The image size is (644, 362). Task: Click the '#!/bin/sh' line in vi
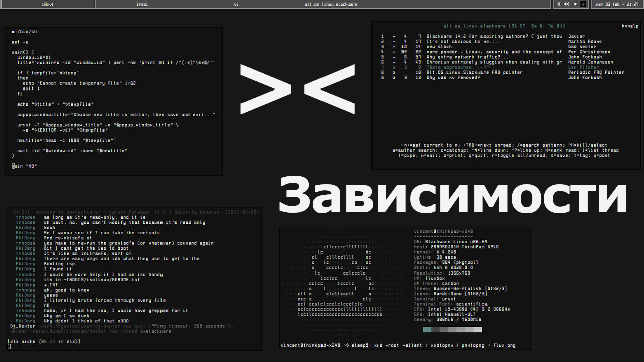[24, 32]
